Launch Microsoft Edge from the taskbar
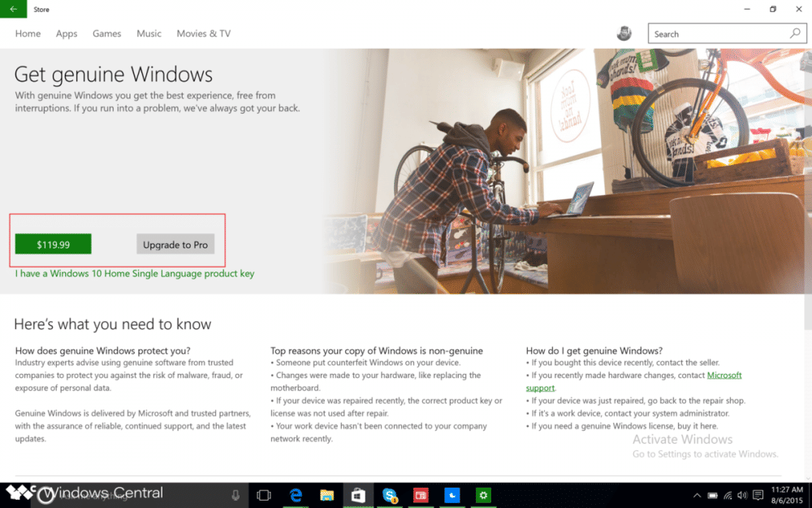 (x=296, y=494)
